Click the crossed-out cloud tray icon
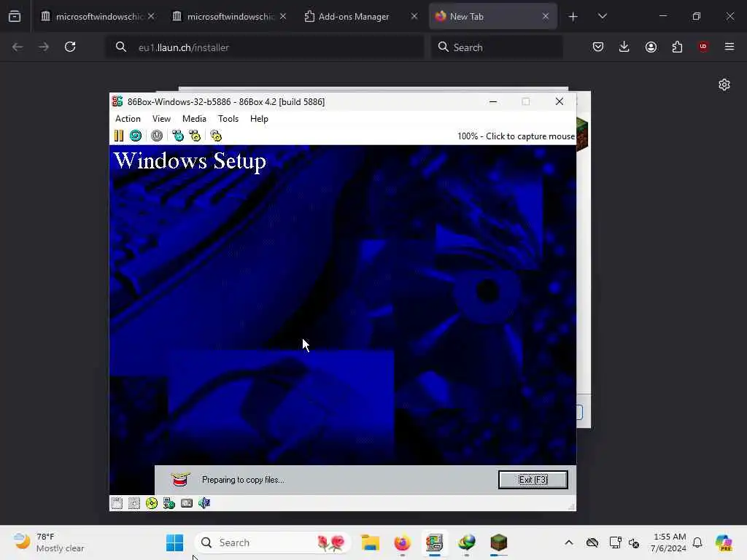This screenshot has height=560, width=747. pos(592,542)
